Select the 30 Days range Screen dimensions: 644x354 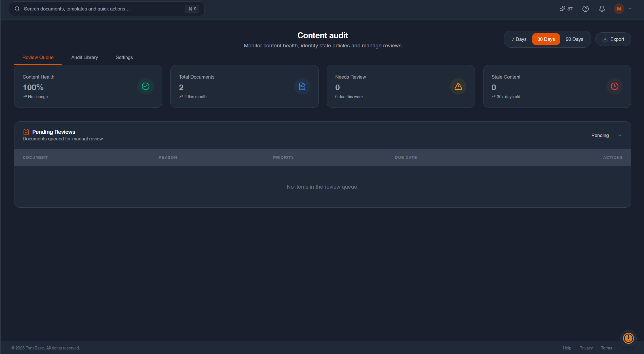pyautogui.click(x=546, y=39)
